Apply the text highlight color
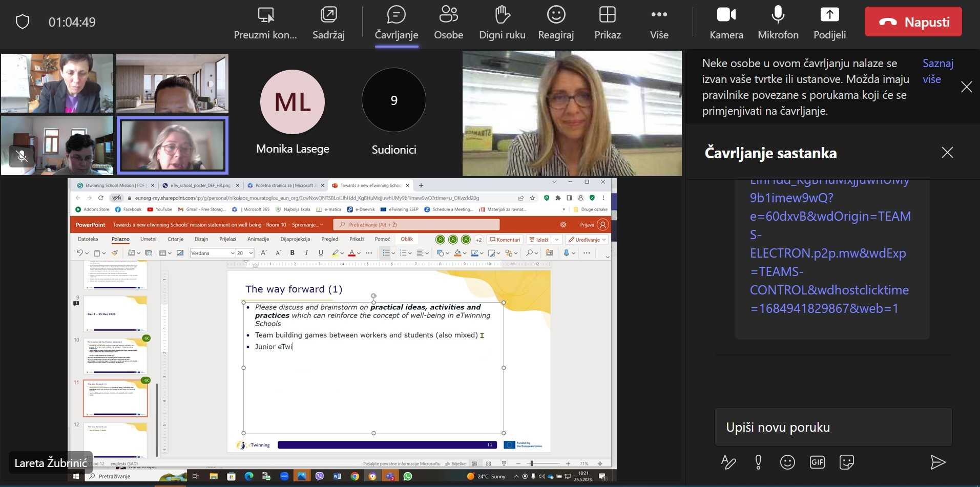This screenshot has width=980, height=487. (x=335, y=253)
